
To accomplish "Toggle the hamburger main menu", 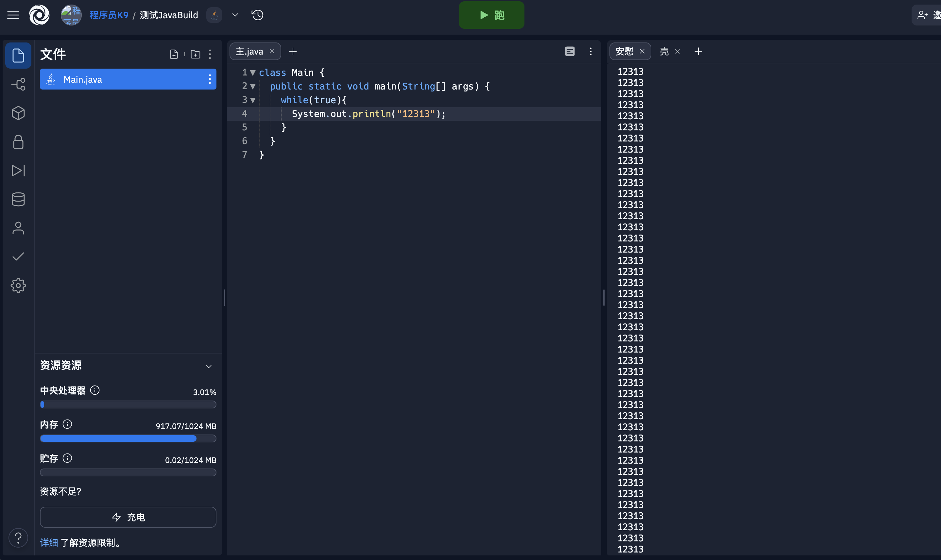I will [x=13, y=15].
